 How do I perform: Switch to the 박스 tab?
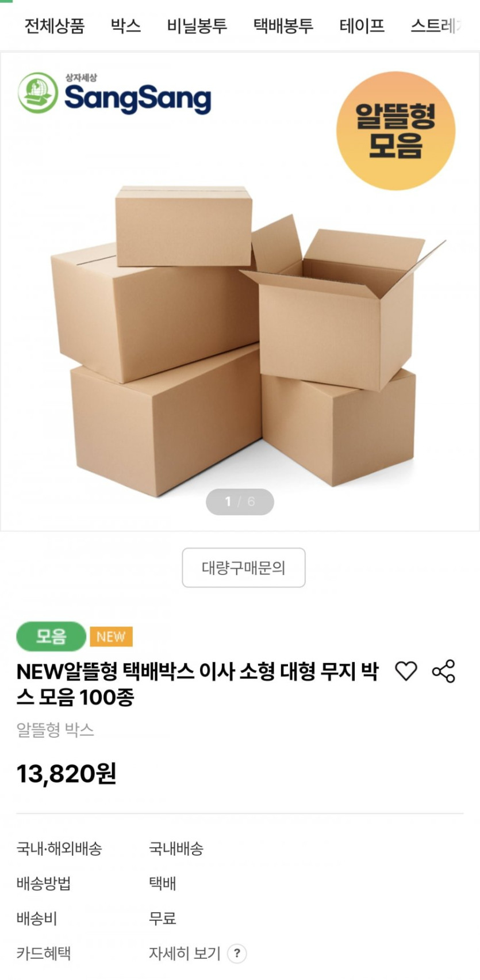point(126,26)
